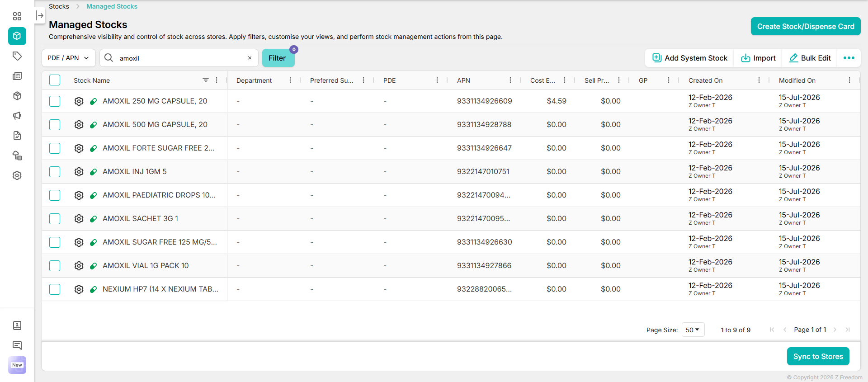
Task: Click cost value $4.59
Action: (557, 101)
